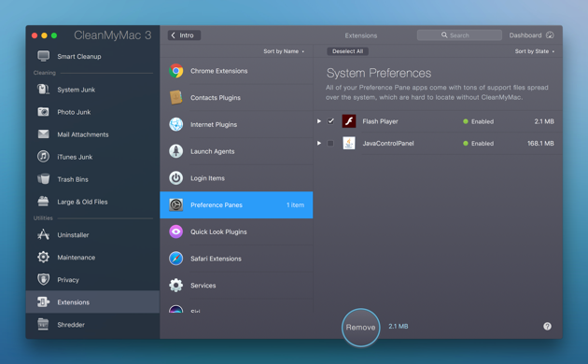
Task: Select Safari Extensions category
Action: [x=236, y=259]
